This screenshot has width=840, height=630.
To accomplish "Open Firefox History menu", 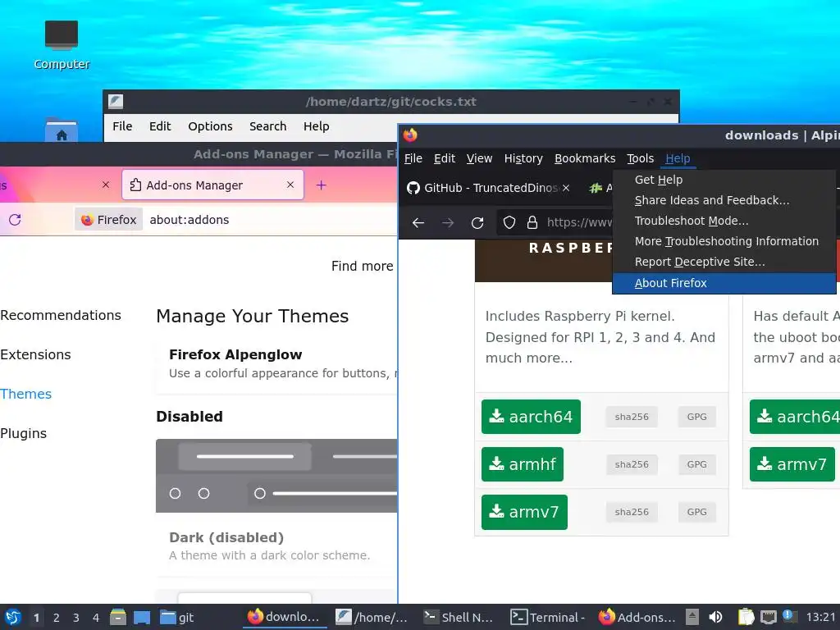I will point(523,158).
